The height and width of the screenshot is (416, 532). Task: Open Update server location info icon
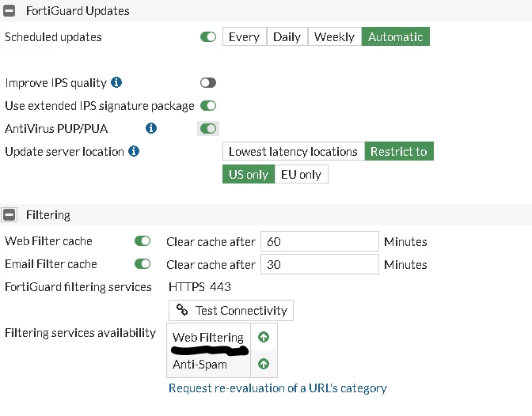(134, 151)
